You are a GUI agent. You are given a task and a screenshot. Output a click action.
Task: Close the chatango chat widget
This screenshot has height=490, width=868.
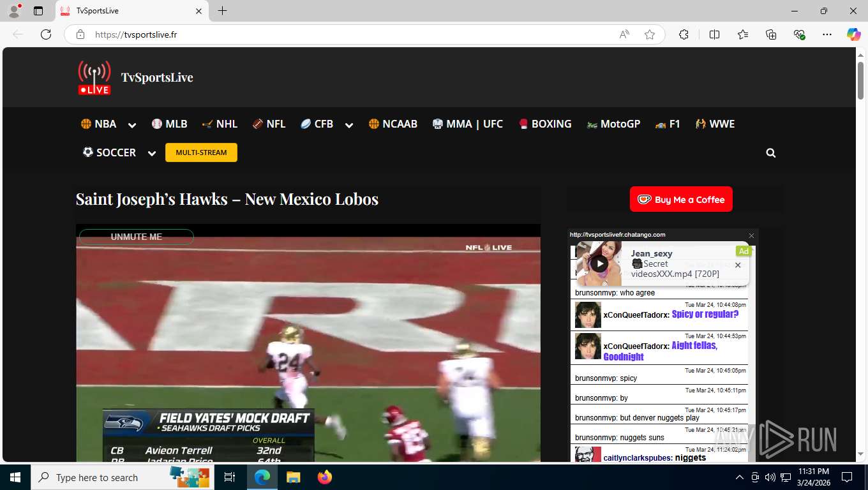click(751, 235)
